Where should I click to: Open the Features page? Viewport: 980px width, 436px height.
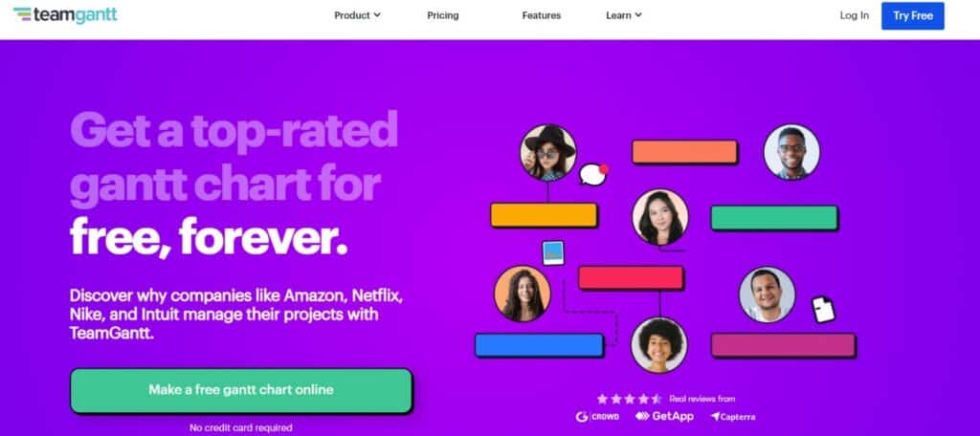point(542,15)
